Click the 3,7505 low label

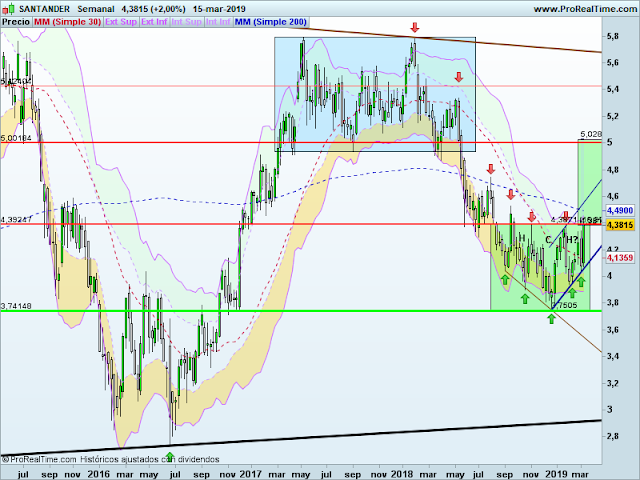(564, 305)
